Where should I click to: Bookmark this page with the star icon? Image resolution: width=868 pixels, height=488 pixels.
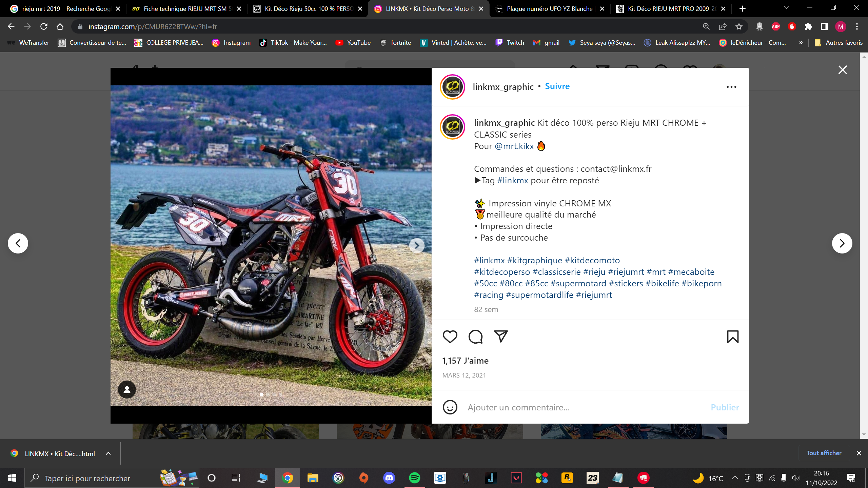tap(739, 26)
